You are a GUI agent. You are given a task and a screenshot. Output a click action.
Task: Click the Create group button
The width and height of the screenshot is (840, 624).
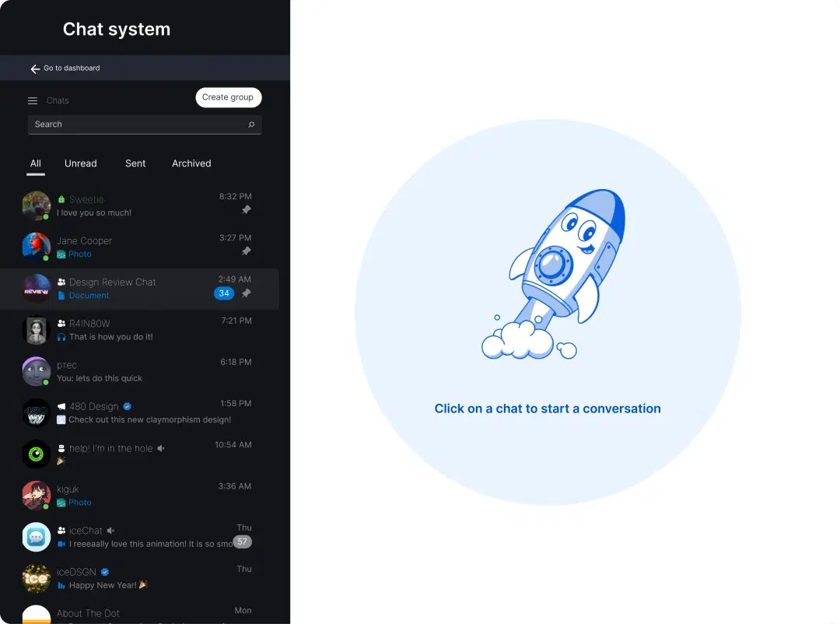[x=228, y=97]
